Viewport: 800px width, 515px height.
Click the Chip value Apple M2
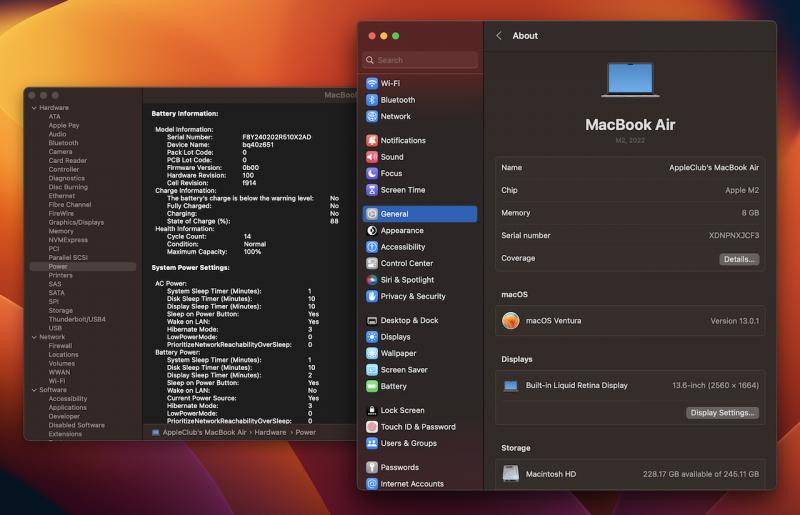coord(742,190)
